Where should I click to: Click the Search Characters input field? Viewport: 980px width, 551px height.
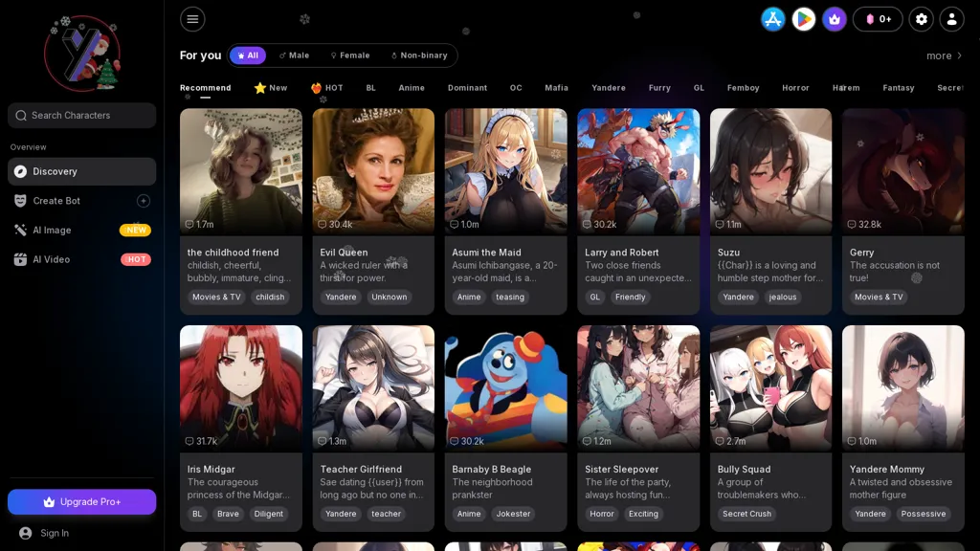coord(82,116)
